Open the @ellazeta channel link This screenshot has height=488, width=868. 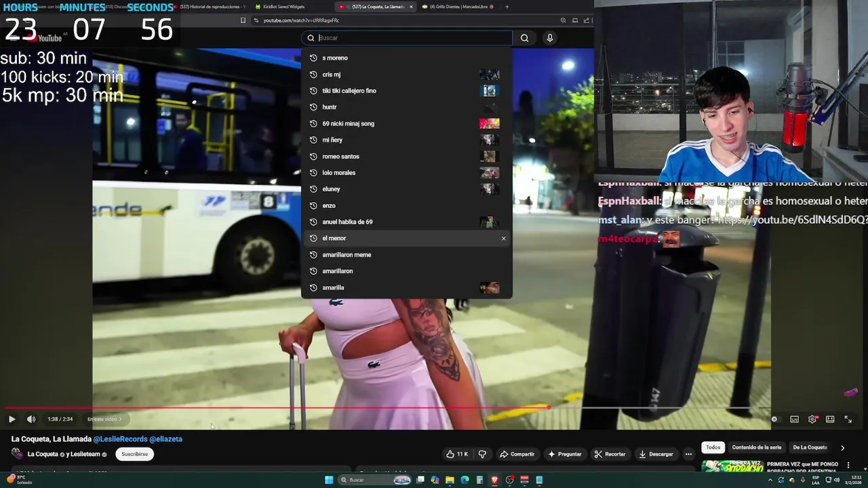(165, 439)
